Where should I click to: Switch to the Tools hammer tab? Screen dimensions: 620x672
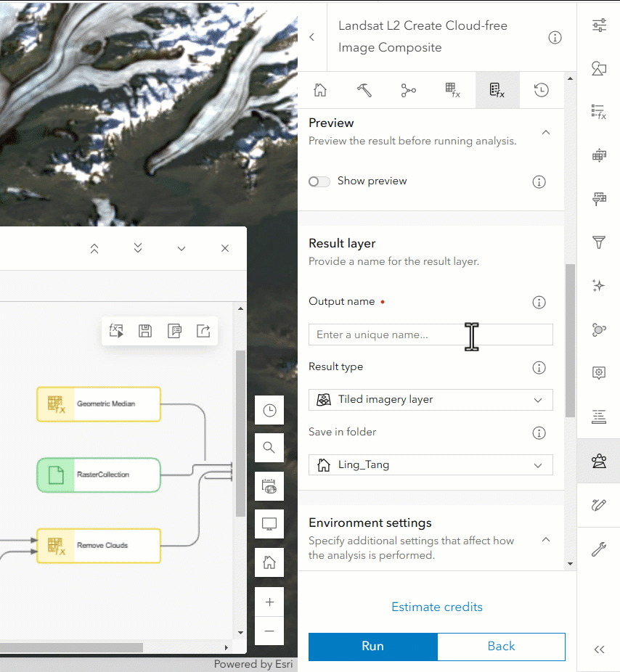(364, 90)
